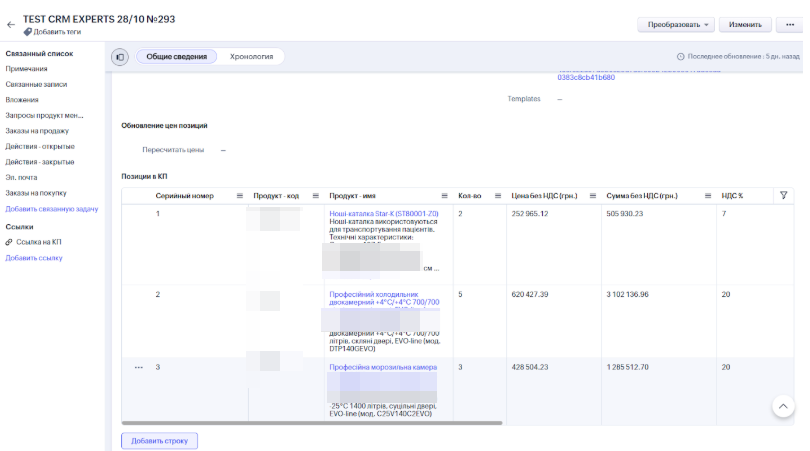The height and width of the screenshot is (451, 810).
Task: Click the price cell 620 427.39
Action: click(529, 294)
